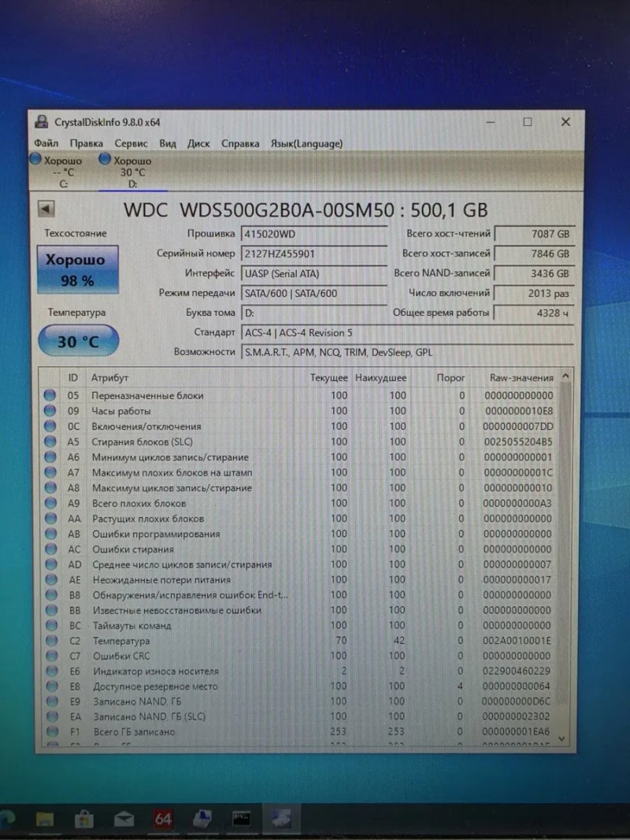Viewport: 630px width, 840px height.
Task: Select the C: disk status orb
Action: pos(35,159)
